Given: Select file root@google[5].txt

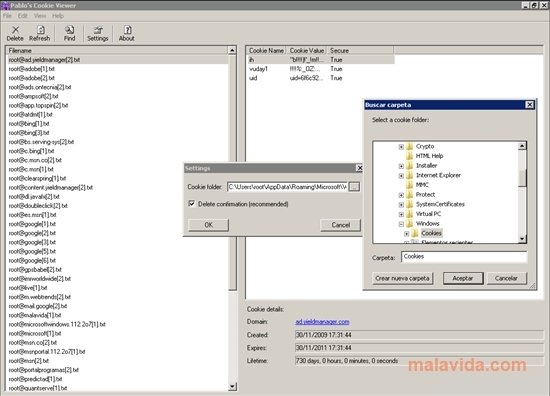Looking at the screenshot, I should pos(32,251).
